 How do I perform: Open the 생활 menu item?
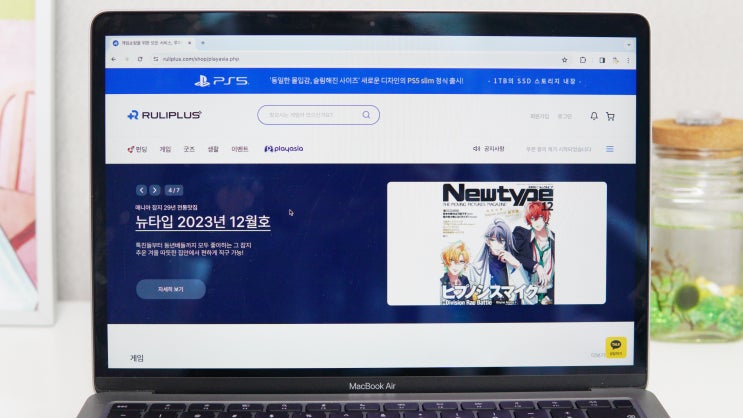213,149
